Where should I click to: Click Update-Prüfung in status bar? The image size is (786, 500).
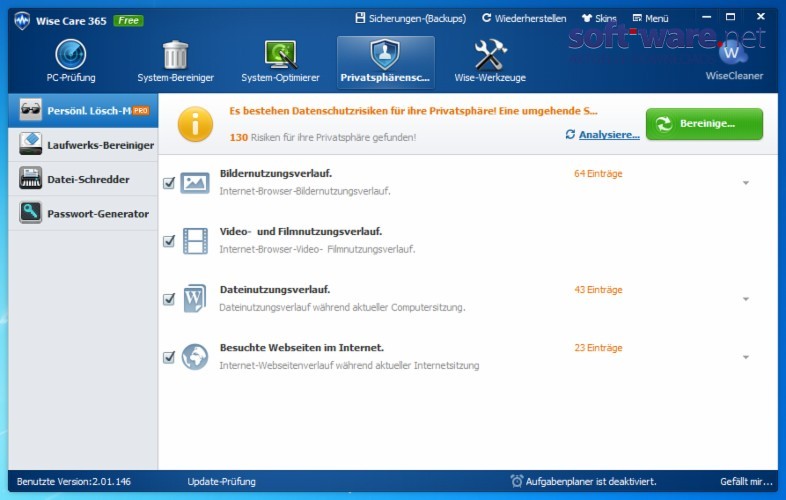222,481
